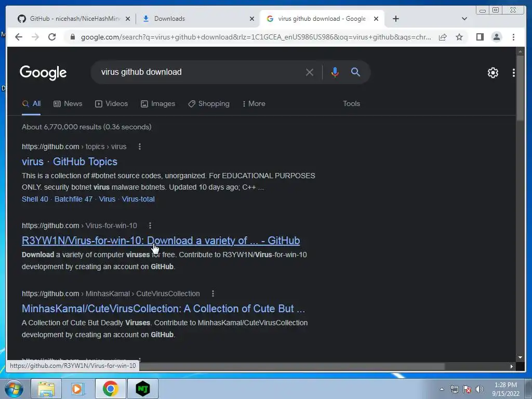Click horizontal scrollbar right arrow
This screenshot has width=532, height=399.
pos(512,366)
